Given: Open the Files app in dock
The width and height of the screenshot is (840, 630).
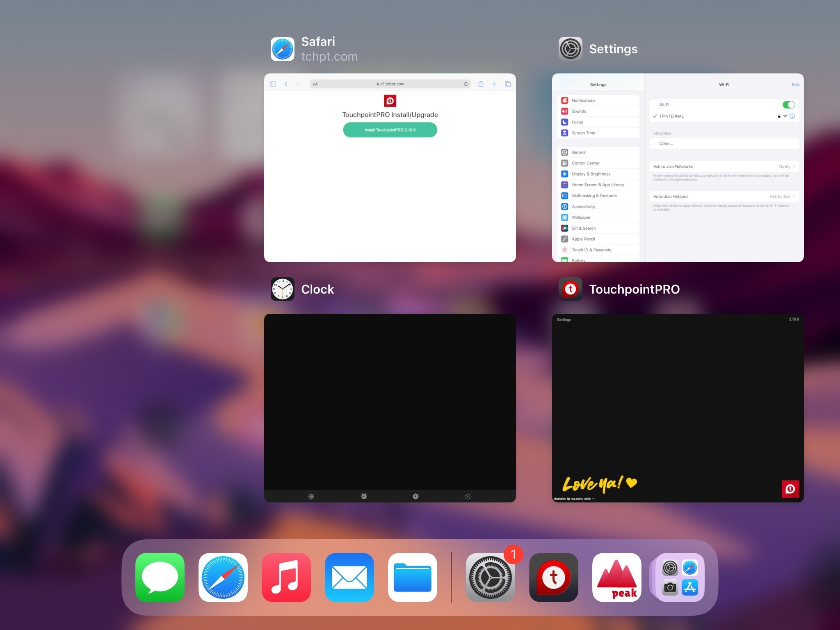Looking at the screenshot, I should [413, 577].
